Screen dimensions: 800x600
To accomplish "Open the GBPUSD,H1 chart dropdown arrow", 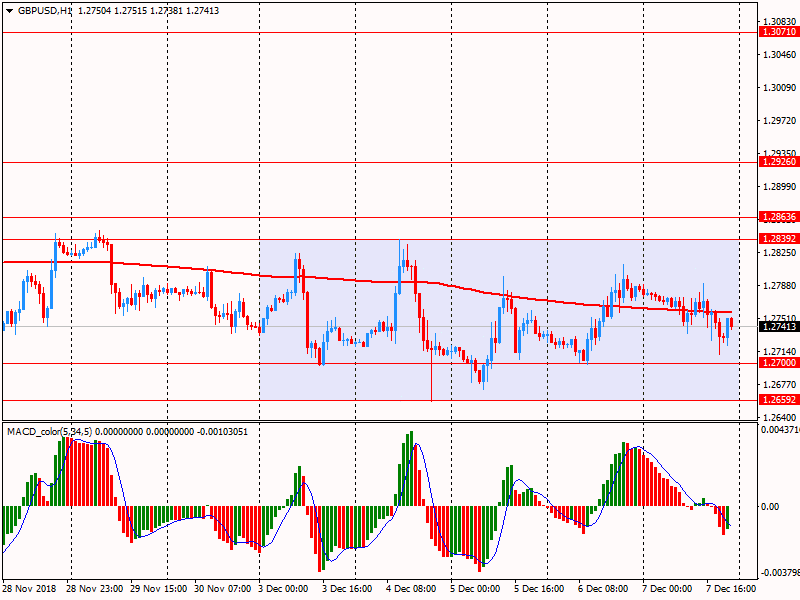I will click(x=8, y=10).
